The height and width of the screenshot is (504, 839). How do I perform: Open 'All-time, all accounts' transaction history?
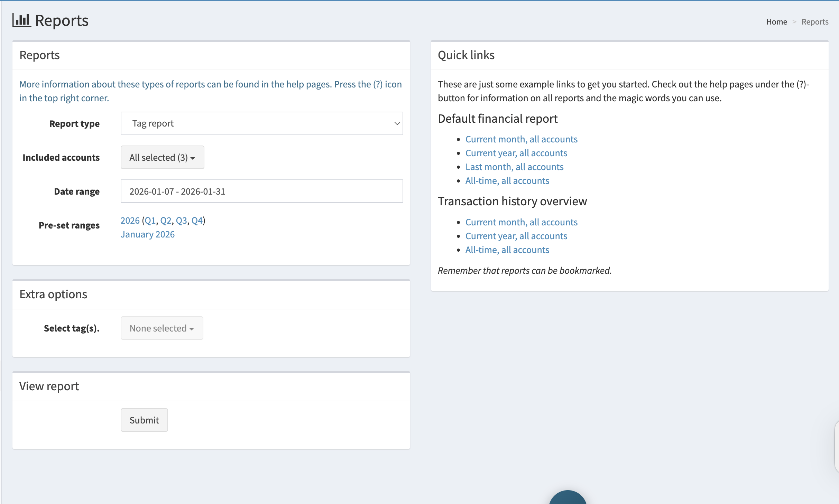tap(507, 250)
